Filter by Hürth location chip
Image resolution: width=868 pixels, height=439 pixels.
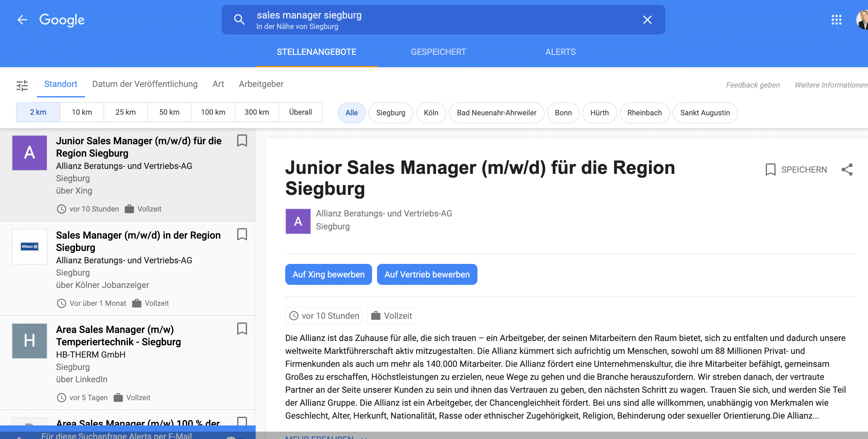[599, 113]
